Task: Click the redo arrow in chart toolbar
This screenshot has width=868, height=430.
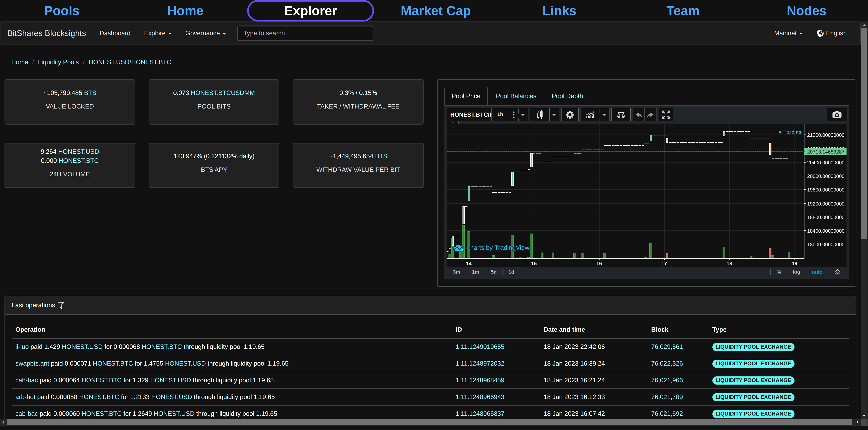Action: pyautogui.click(x=650, y=115)
